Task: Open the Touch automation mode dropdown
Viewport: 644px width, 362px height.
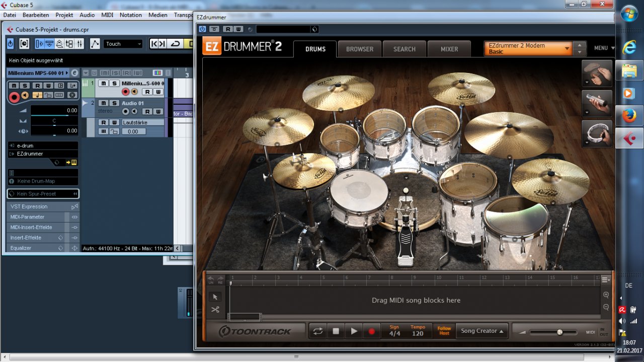Action: coord(123,44)
